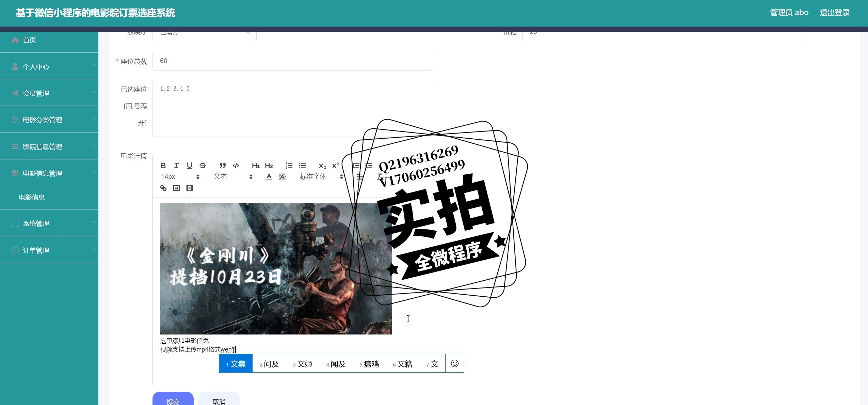Image resolution: width=868 pixels, height=405 pixels.
Task: Open the 文本 paragraph style dropdown
Action: pos(233,176)
